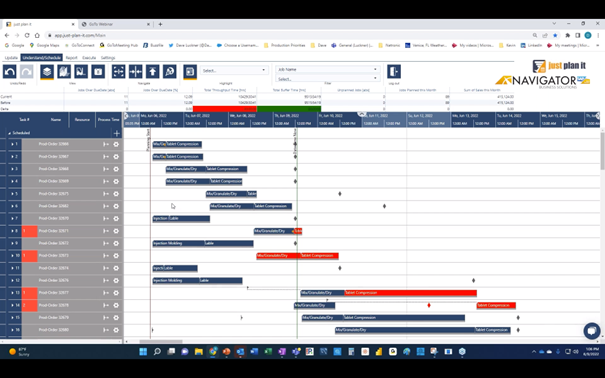Open the Update tab

(11, 57)
